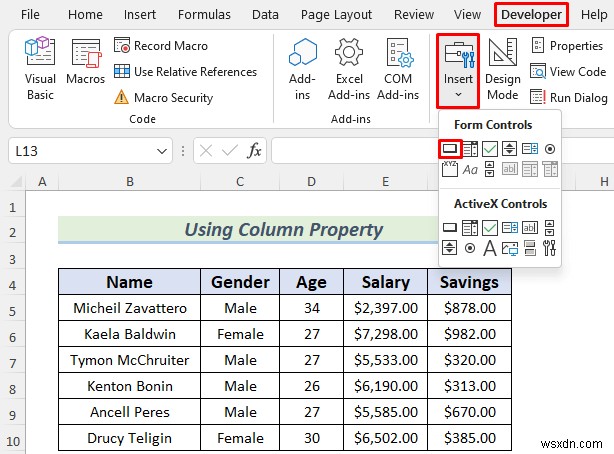The image size is (614, 454).
Task: Open Excel Add-ins
Action: pyautogui.click(x=349, y=69)
